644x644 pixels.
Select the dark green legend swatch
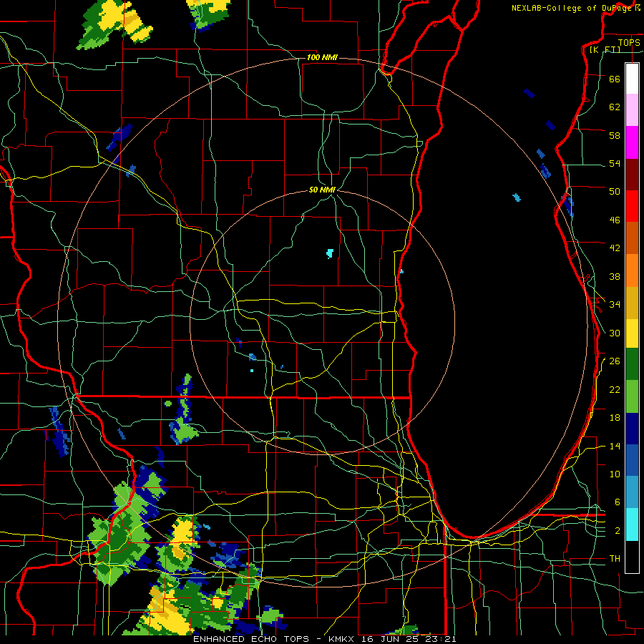[x=632, y=364]
